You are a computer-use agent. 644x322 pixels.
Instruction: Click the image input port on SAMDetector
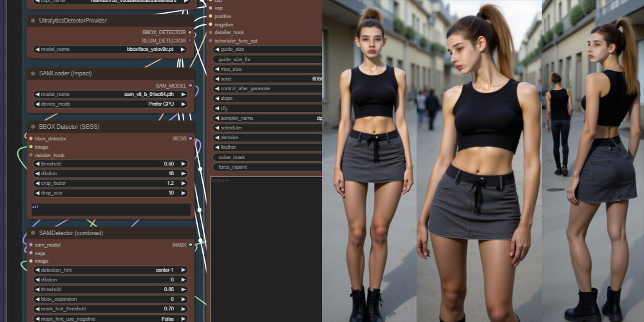click(31, 261)
